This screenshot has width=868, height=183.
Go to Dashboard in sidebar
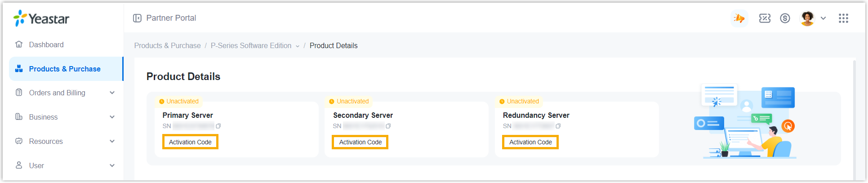pos(46,45)
